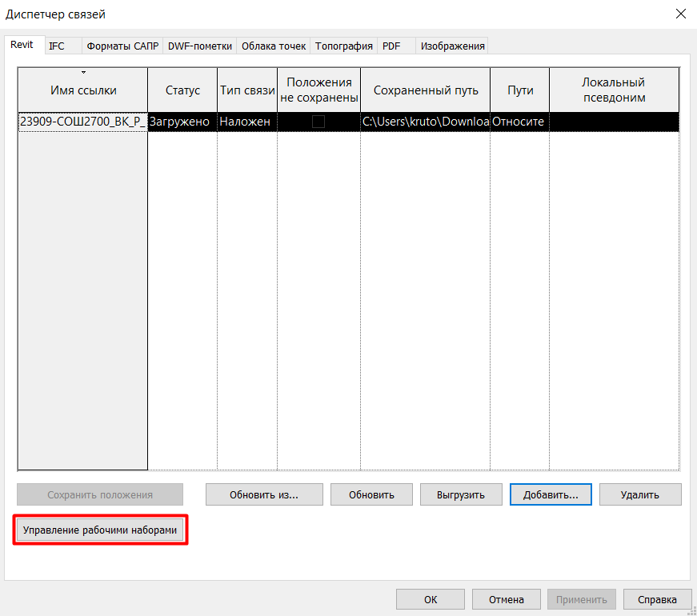Click the Добавить... button
The height and width of the screenshot is (616, 697).
pyautogui.click(x=551, y=494)
